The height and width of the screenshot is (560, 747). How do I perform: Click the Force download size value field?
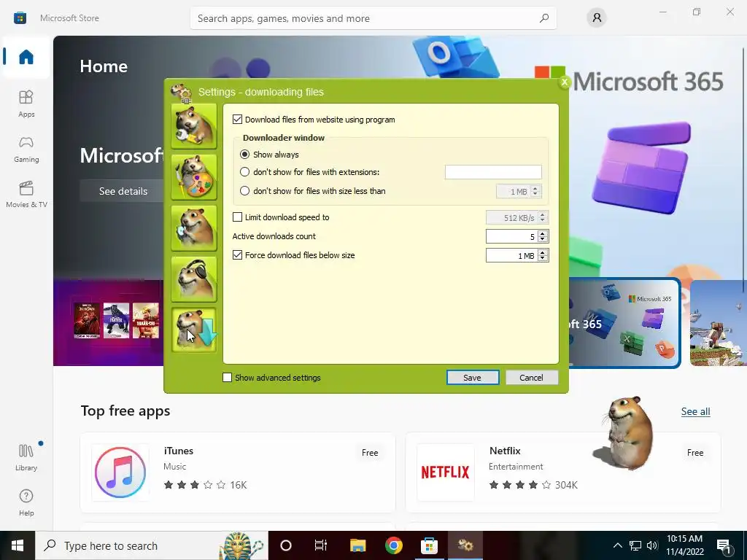tap(512, 256)
